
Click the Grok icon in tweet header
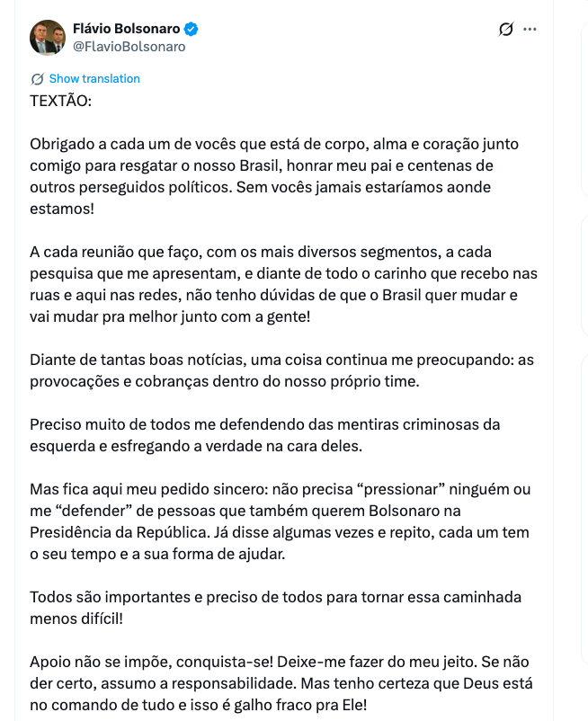506,30
